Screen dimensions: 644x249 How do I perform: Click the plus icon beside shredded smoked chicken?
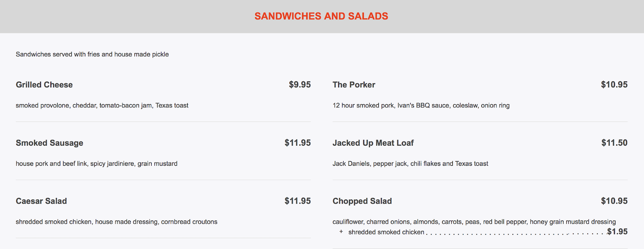click(341, 232)
